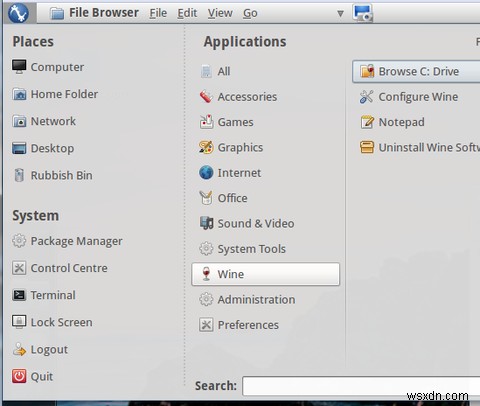Open the View menu
Screen dimensions: 480x406
click(x=220, y=13)
